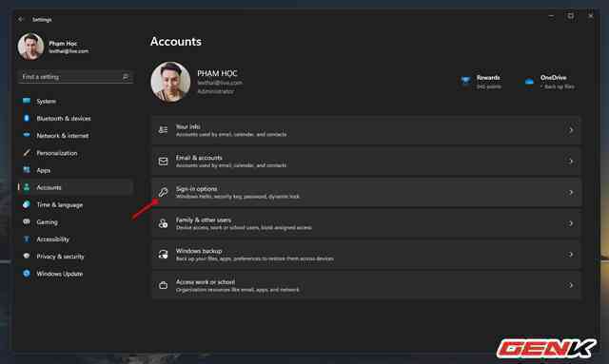This screenshot has width=609, height=364.
Task: Click the Windows backup icon
Action: point(163,254)
